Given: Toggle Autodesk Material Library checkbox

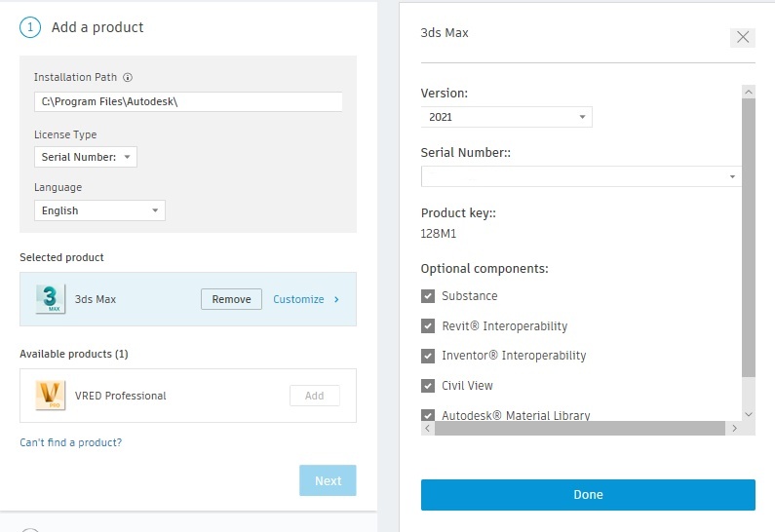Looking at the screenshot, I should tap(428, 415).
